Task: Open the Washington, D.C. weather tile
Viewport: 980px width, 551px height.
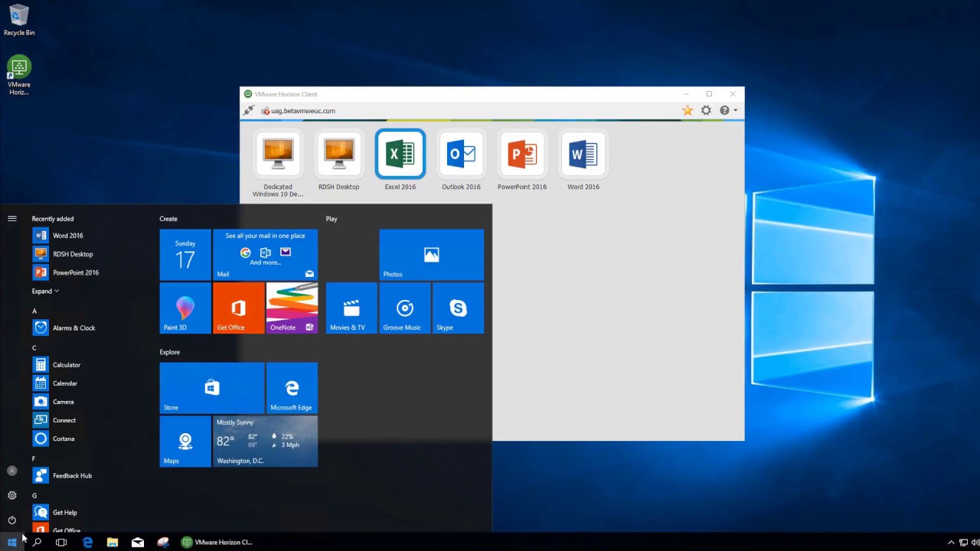Action: tap(265, 442)
